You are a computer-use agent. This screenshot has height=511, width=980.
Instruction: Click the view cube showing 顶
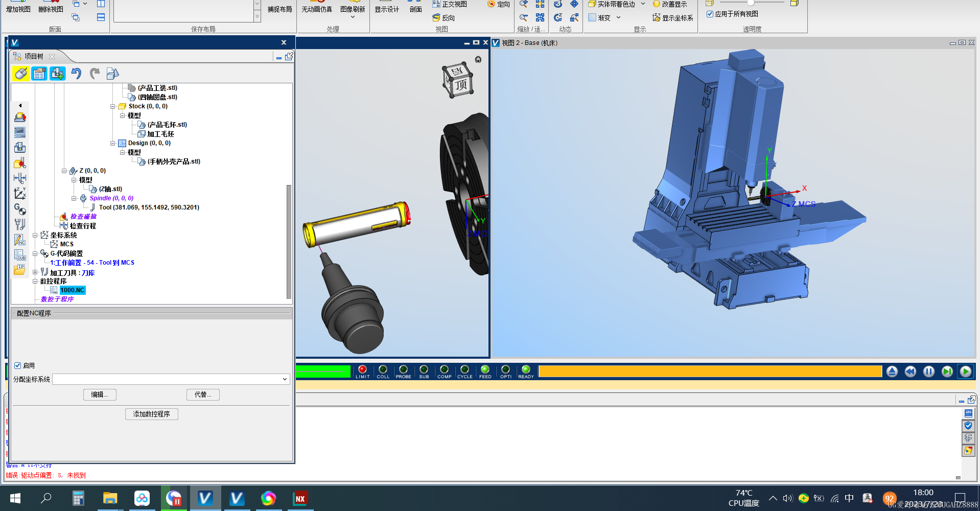click(458, 80)
